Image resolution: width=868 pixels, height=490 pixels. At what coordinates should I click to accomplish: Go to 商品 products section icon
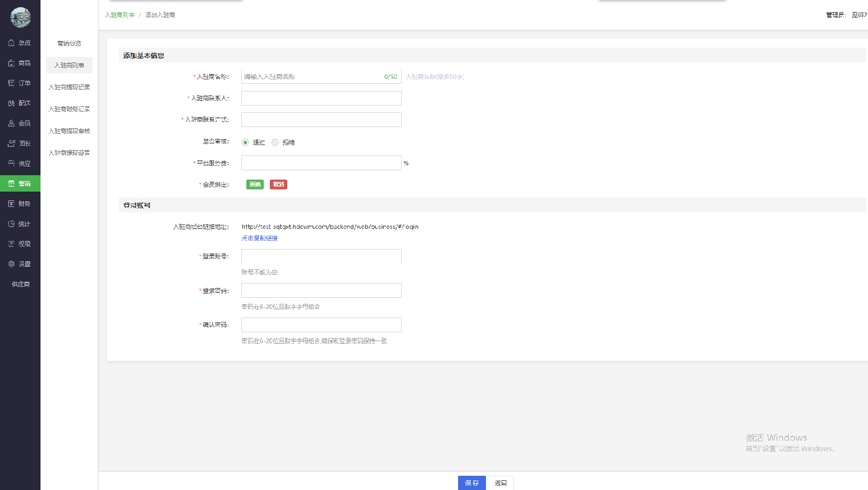[11, 63]
